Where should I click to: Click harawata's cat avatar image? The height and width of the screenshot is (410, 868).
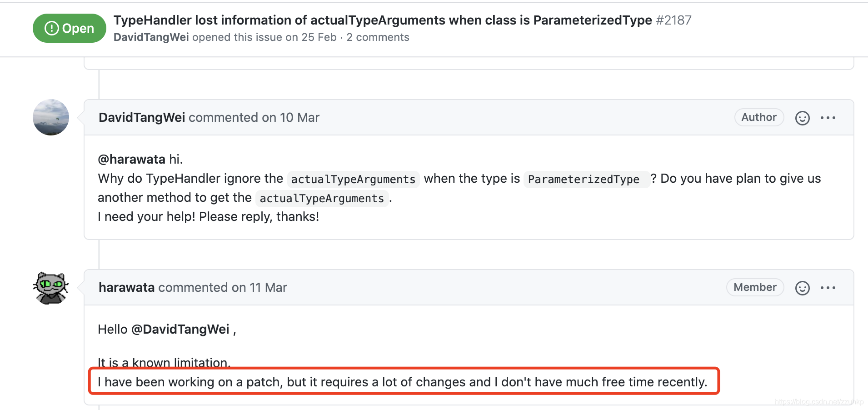pyautogui.click(x=51, y=288)
